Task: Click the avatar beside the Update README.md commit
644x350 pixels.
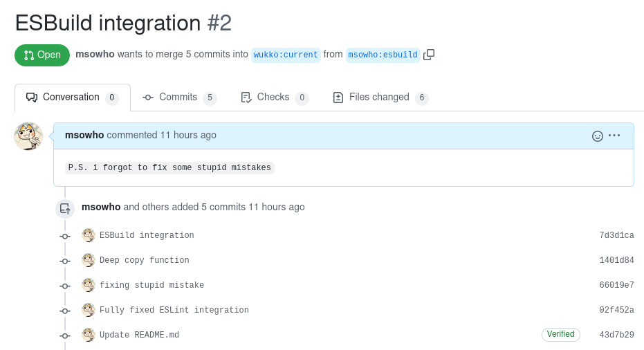Action: (x=88, y=335)
